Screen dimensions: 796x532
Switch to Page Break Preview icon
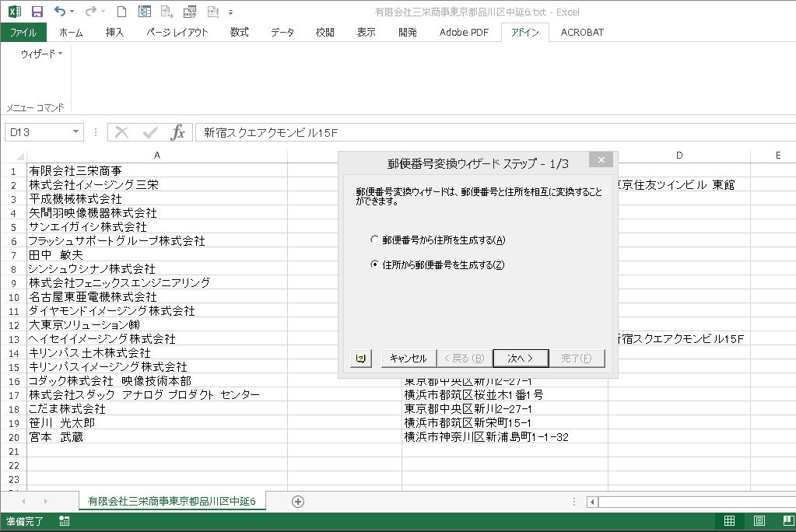point(788,520)
